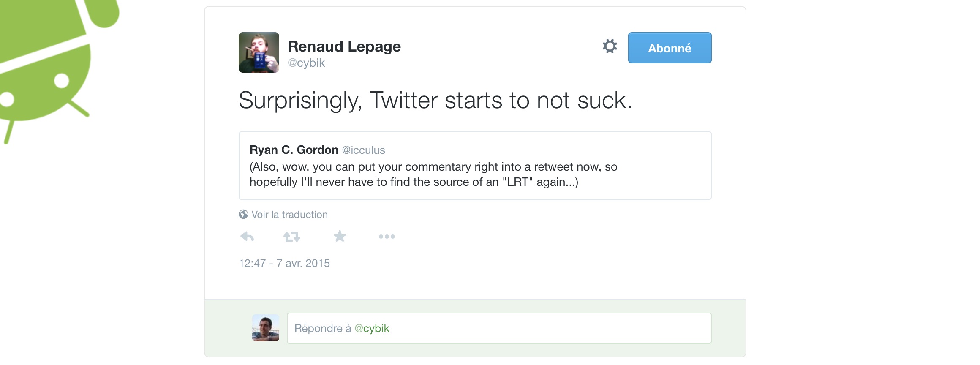Screen dimensions: 980x365
Task: Click Voir la traduction
Action: click(x=289, y=214)
